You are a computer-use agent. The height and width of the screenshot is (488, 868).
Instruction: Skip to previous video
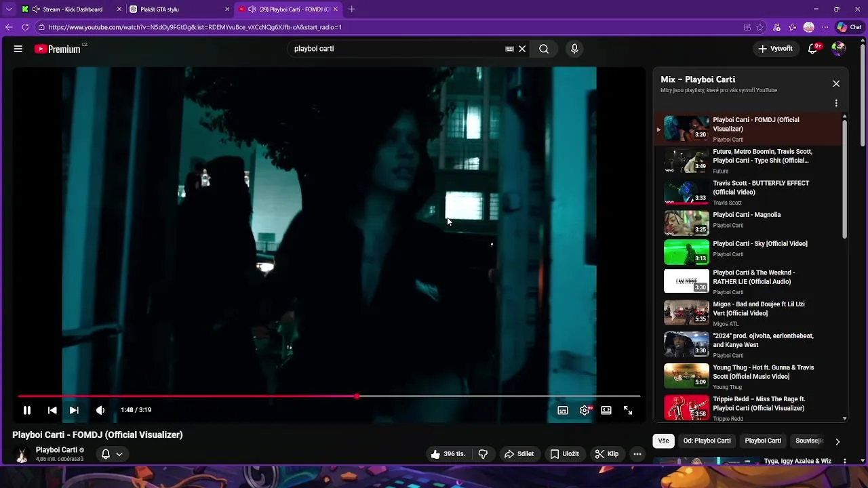(x=52, y=410)
